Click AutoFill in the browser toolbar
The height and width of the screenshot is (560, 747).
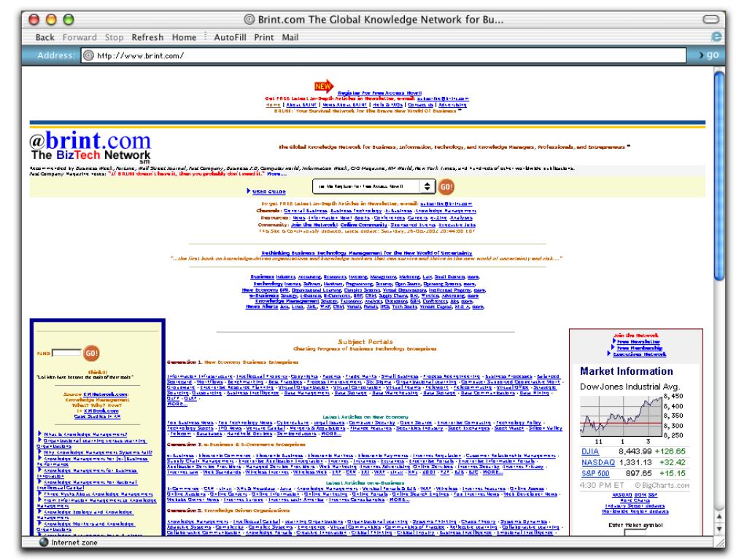point(230,37)
